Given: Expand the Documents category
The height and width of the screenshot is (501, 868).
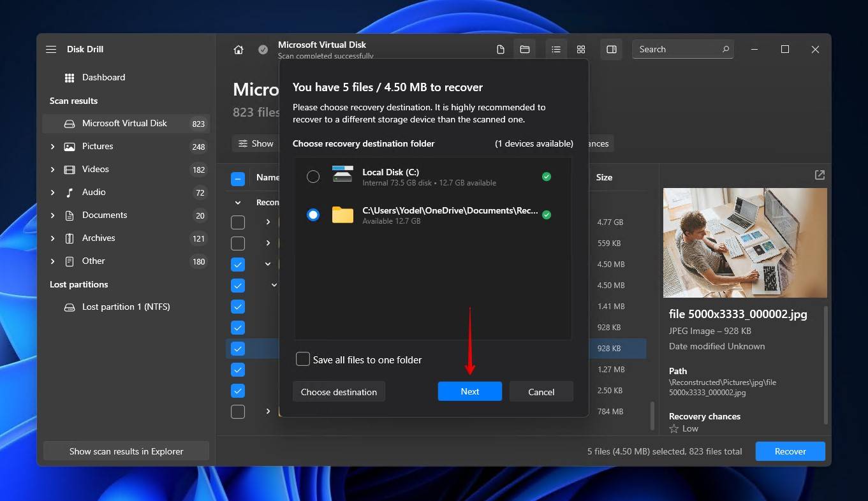Looking at the screenshot, I should click(52, 215).
